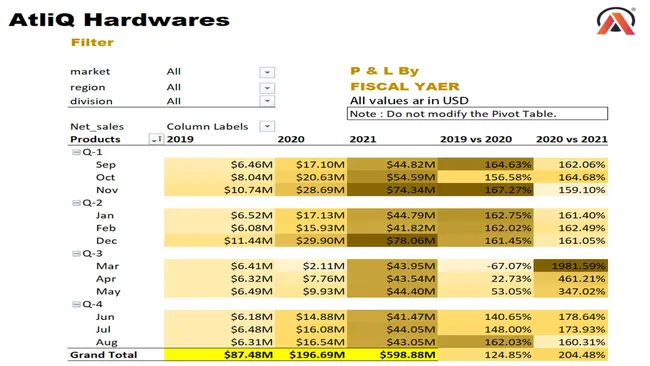650x366 pixels.
Task: Click the Filter heading
Action: coord(92,42)
